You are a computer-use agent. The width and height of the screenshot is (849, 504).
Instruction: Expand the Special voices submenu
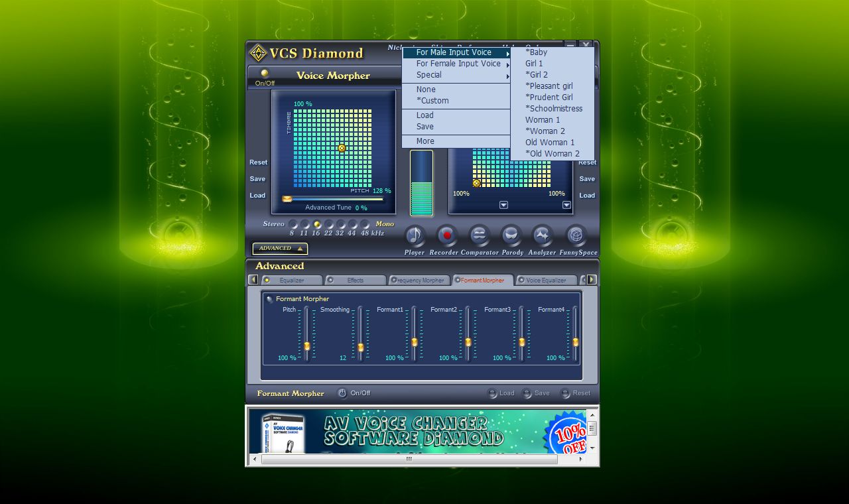click(457, 75)
